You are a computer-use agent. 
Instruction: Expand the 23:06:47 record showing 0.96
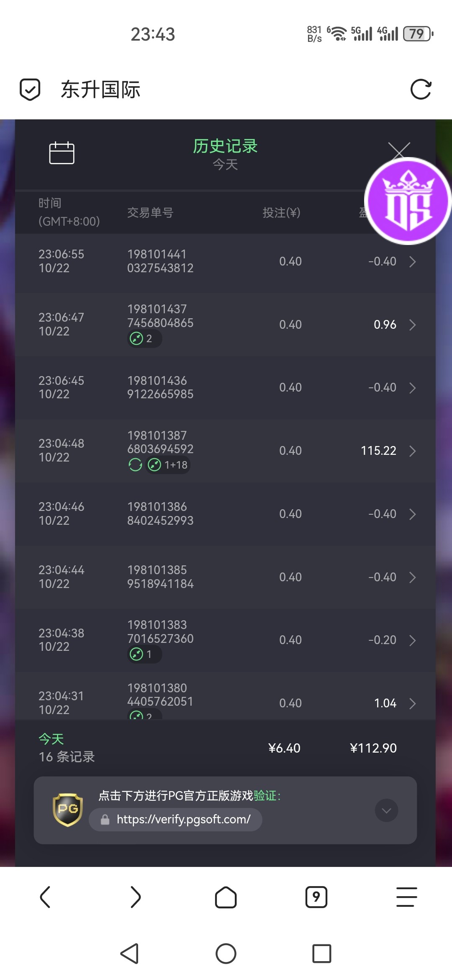pos(412,325)
